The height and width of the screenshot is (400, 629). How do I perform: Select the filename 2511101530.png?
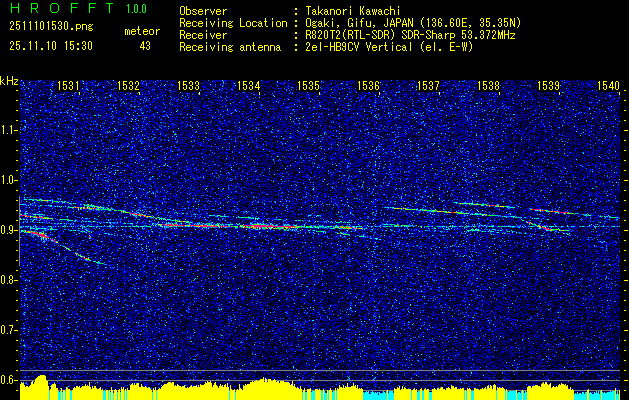click(x=51, y=27)
